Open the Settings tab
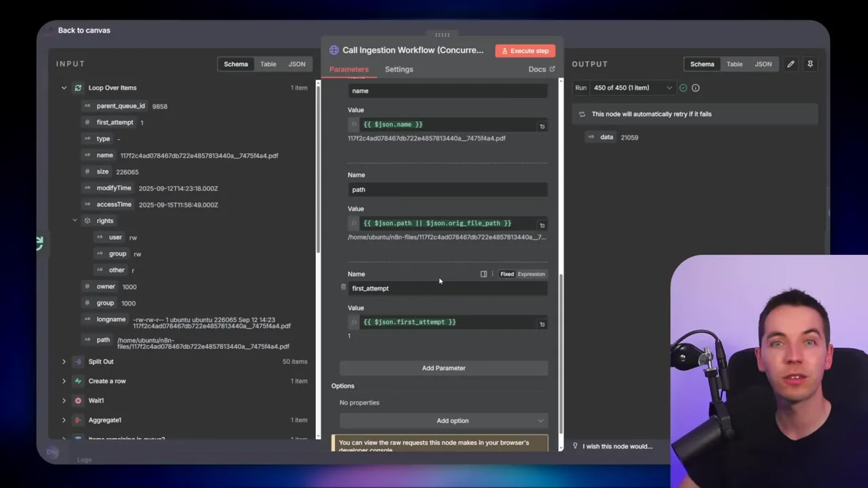The height and width of the screenshot is (488, 868). (399, 69)
